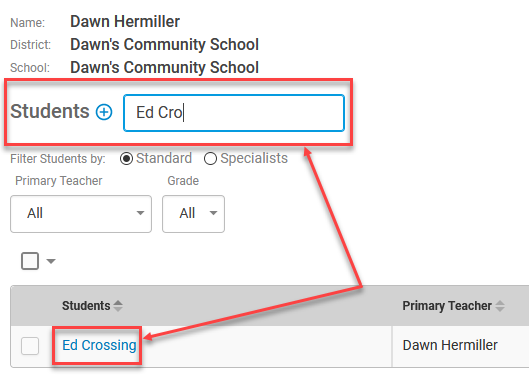Viewport: 529px width, 376px height.
Task: Click the Dawn Hermiller name at top
Action: click(x=125, y=22)
